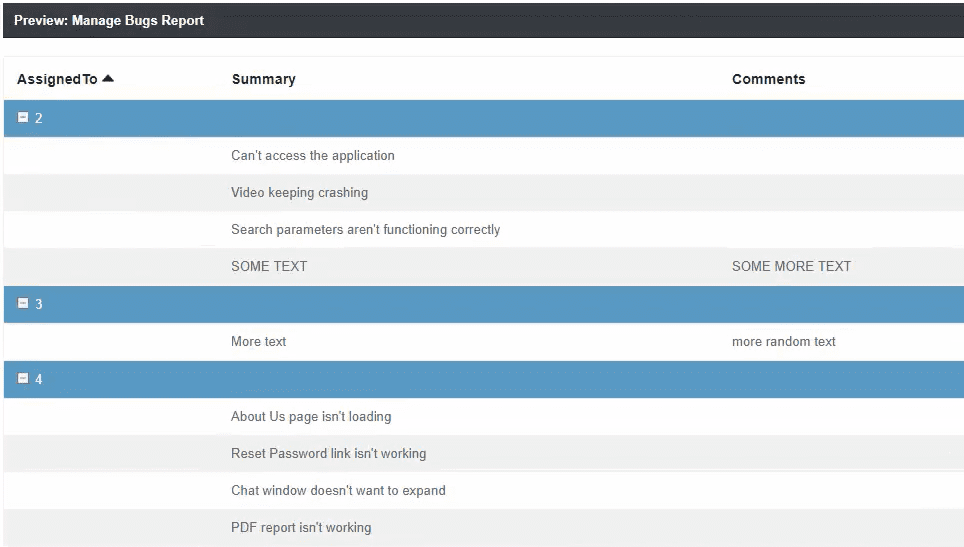The width and height of the screenshot is (964, 547).
Task: Click the "more random text" comment
Action: coord(783,342)
